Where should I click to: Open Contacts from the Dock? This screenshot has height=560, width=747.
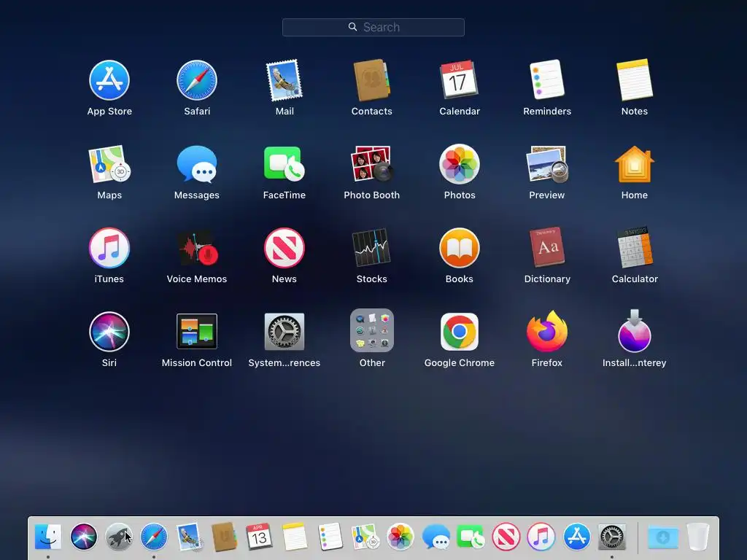click(x=224, y=537)
